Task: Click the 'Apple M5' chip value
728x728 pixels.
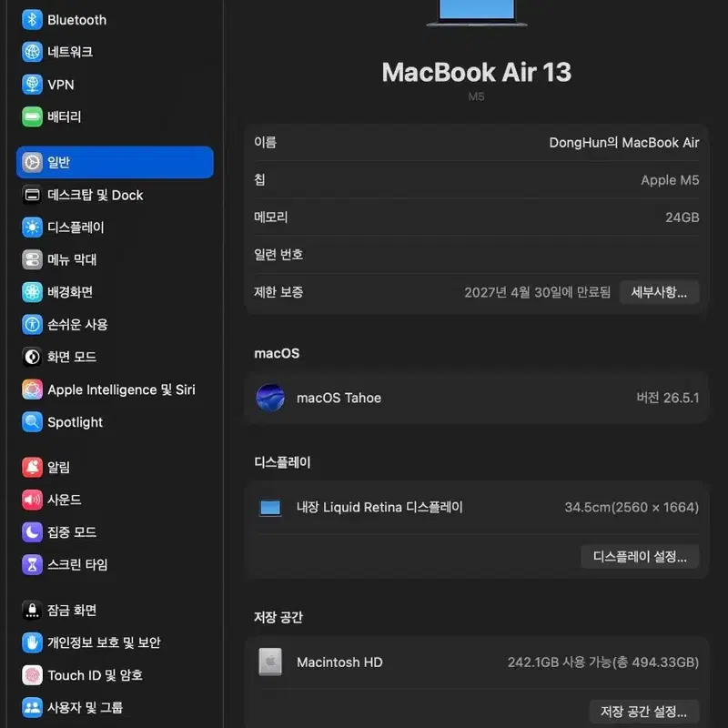Action: click(670, 180)
